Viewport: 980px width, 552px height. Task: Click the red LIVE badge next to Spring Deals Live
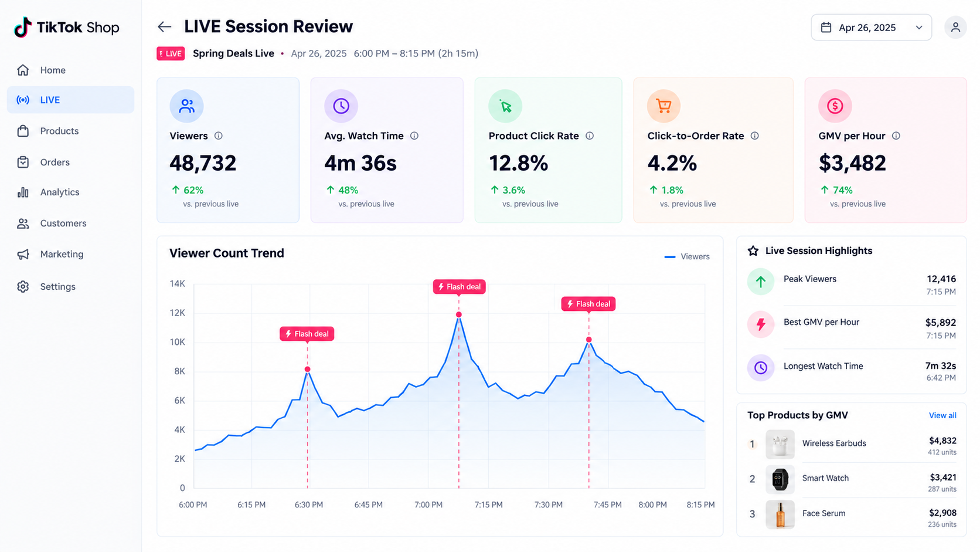171,53
